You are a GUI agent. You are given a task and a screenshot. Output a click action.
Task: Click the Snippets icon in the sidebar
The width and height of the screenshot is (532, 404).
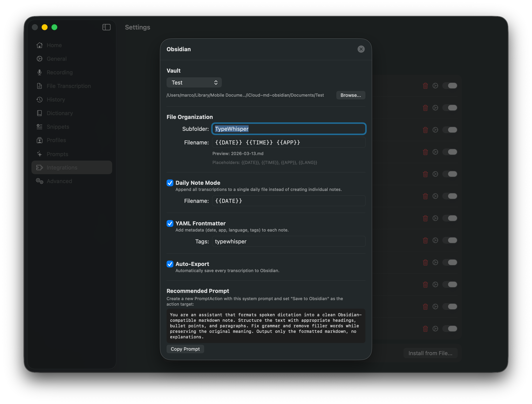[x=40, y=127]
